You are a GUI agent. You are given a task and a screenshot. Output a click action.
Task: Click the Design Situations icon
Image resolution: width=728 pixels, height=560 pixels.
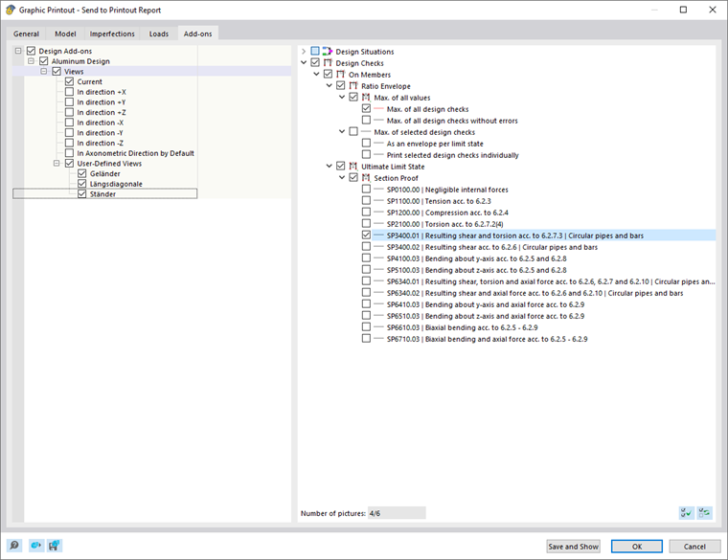point(328,52)
